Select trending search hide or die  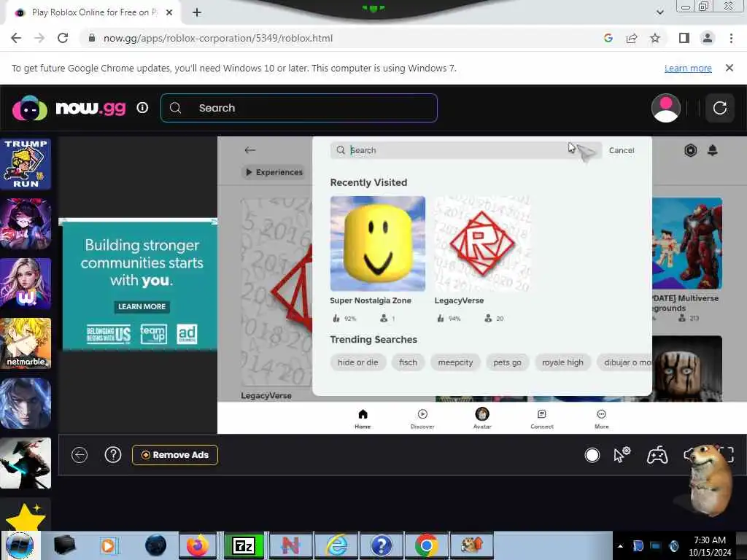(x=357, y=362)
